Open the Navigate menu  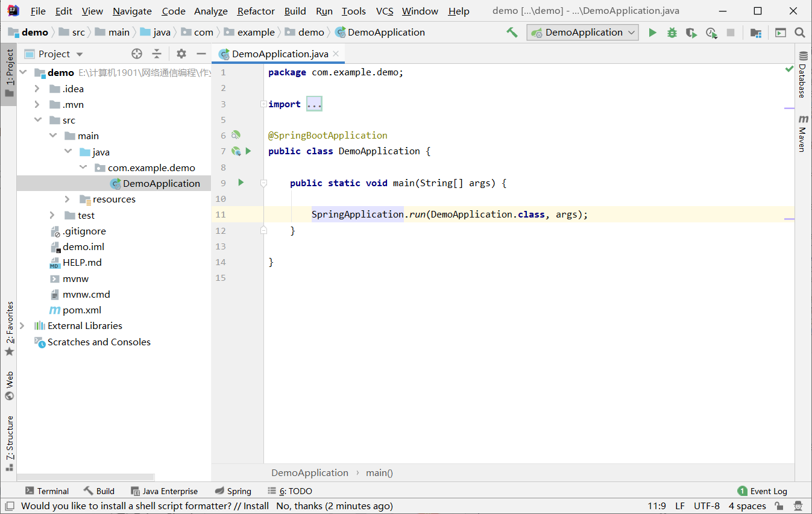pos(132,11)
